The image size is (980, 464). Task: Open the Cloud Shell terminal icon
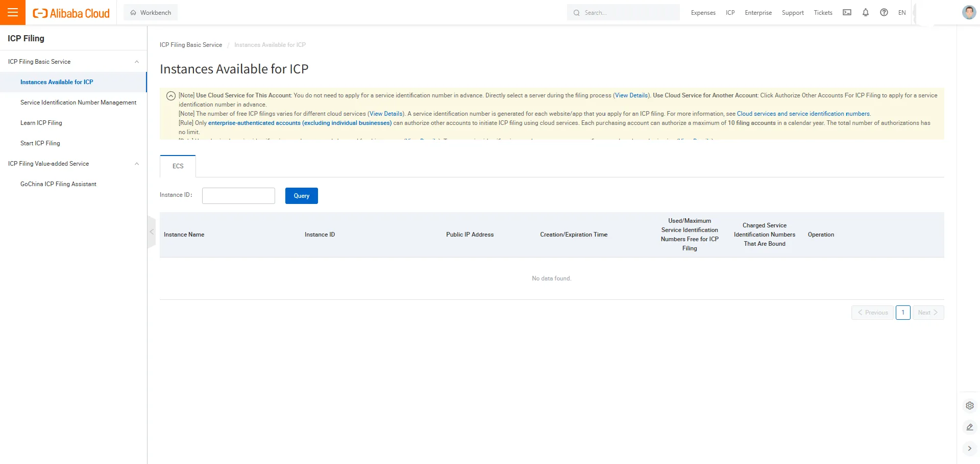(847, 13)
